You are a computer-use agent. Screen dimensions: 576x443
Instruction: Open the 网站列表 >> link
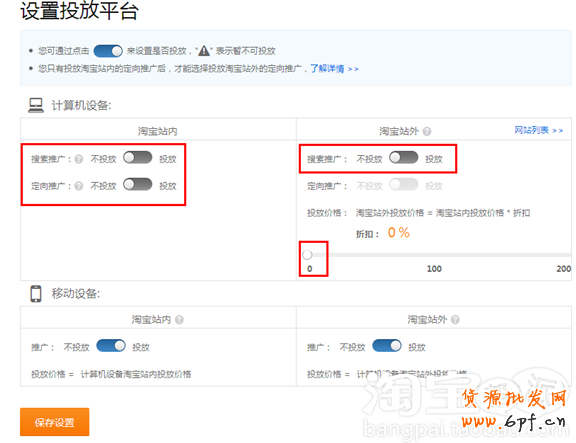539,130
